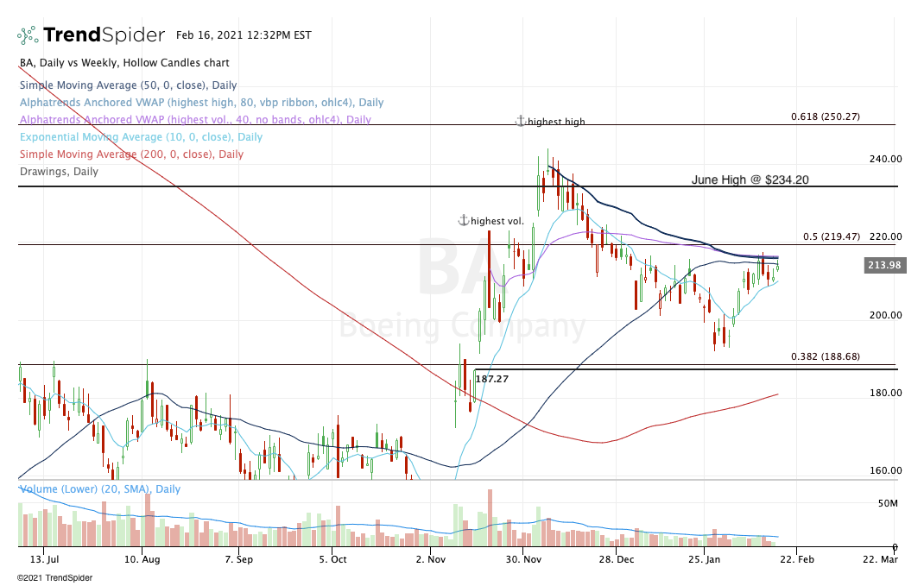Click the highest vol. anchor icon

pos(464,220)
